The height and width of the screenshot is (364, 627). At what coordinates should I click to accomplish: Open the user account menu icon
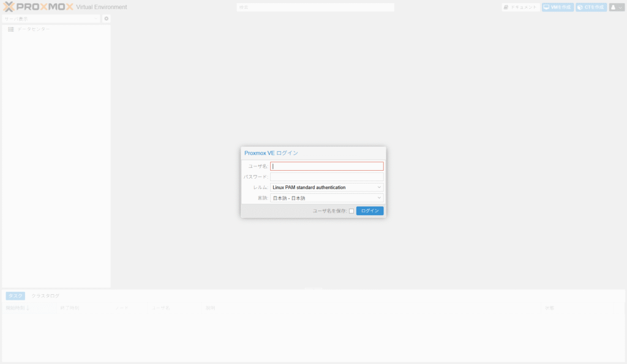[613, 7]
